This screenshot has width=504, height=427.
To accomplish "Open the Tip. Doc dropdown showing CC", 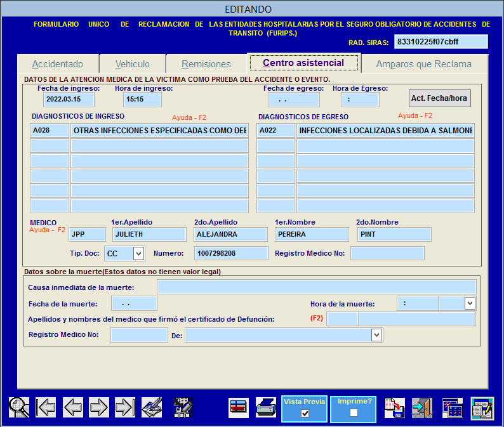I will (138, 254).
